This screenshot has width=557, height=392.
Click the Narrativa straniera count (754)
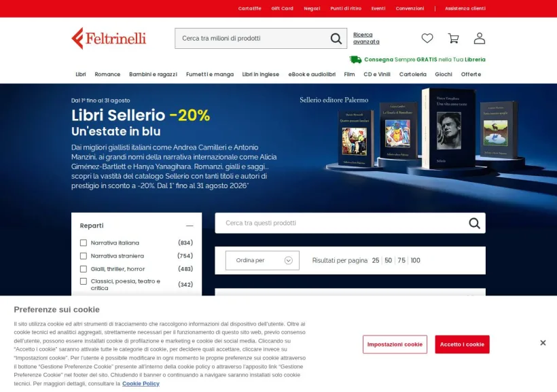click(x=185, y=256)
